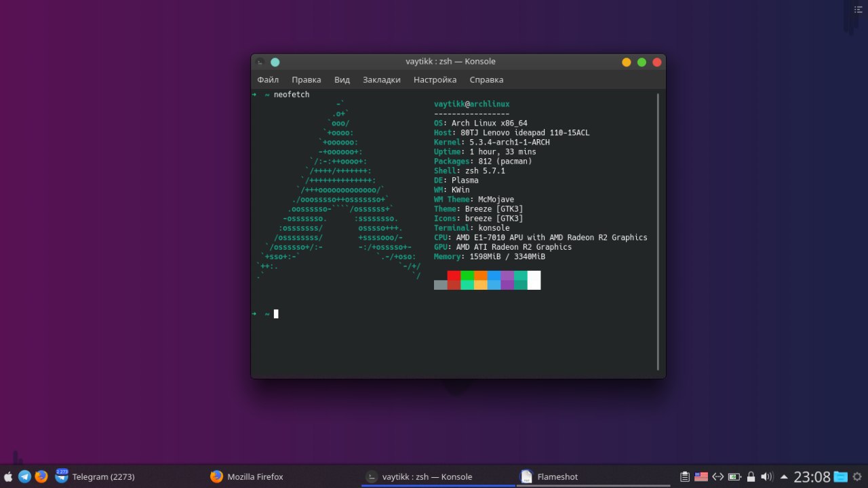Viewport: 868px width, 488px height.
Task: Minimize Konsole with the yellow button
Action: [x=627, y=62]
